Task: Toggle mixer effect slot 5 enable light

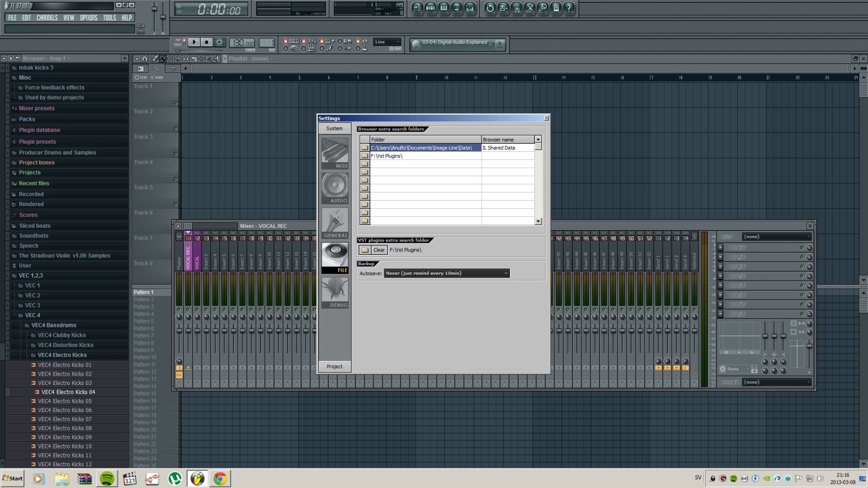Action: click(801, 286)
